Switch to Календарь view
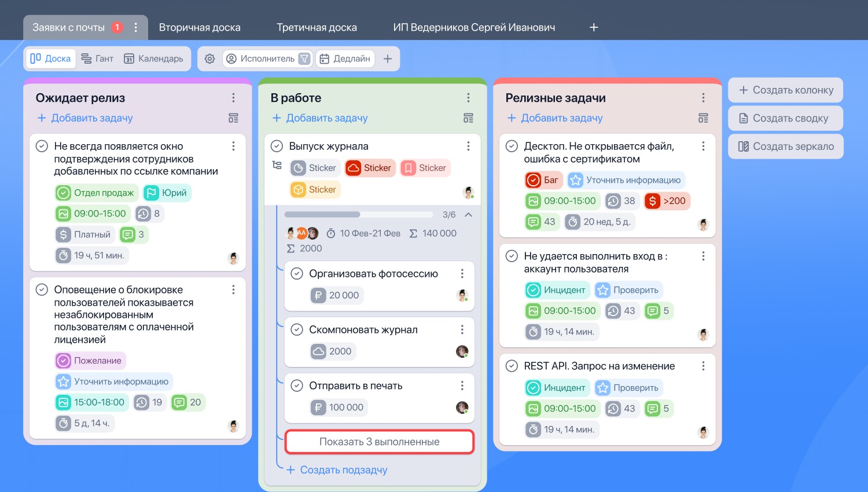This screenshot has width=868, height=492. [x=154, y=58]
